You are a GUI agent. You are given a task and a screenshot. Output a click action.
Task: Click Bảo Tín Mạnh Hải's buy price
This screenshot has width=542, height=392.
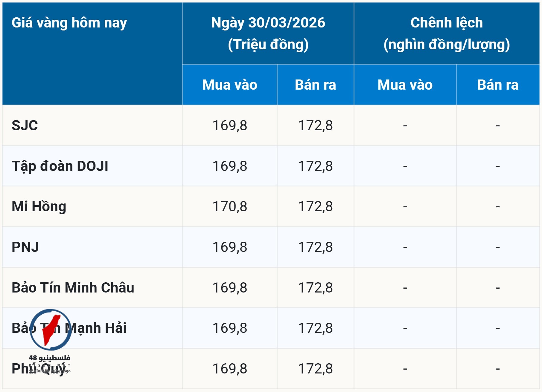point(229,328)
